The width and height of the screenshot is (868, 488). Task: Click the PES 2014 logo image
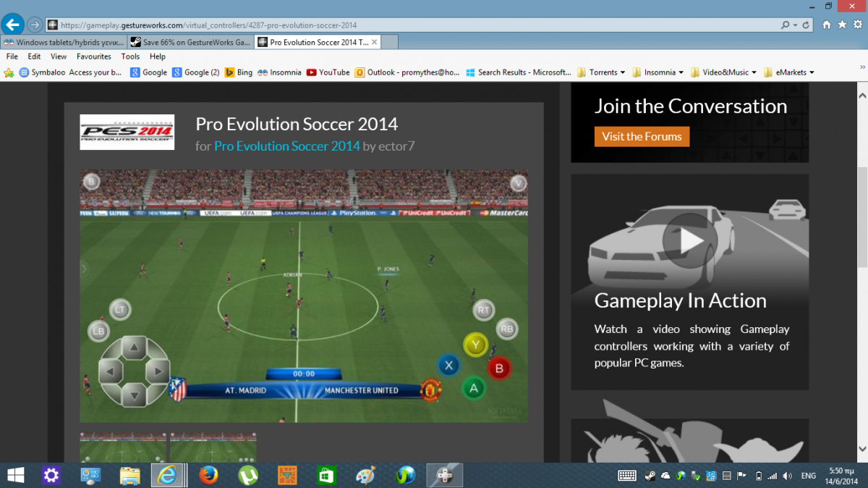point(127,132)
